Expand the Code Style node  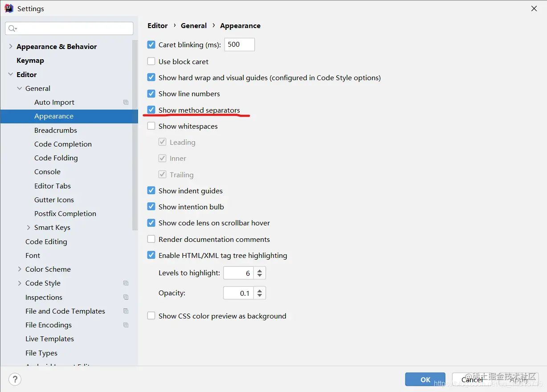[x=20, y=283]
